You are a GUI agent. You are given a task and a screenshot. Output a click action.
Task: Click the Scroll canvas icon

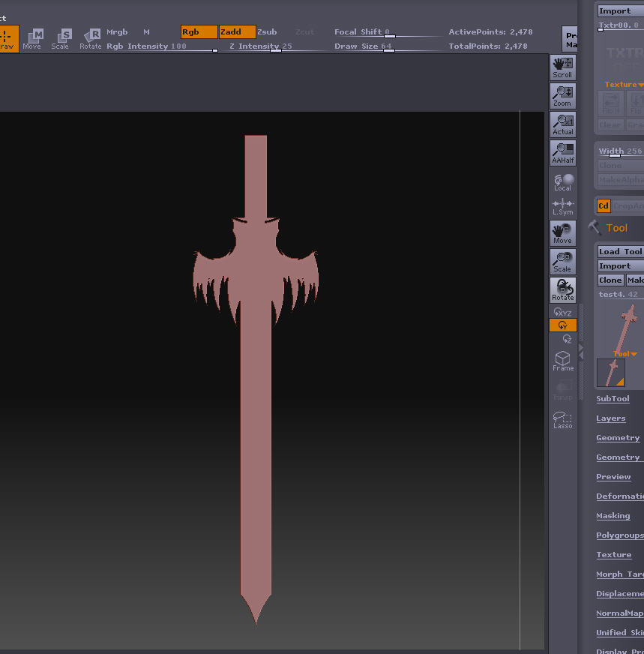coord(562,67)
